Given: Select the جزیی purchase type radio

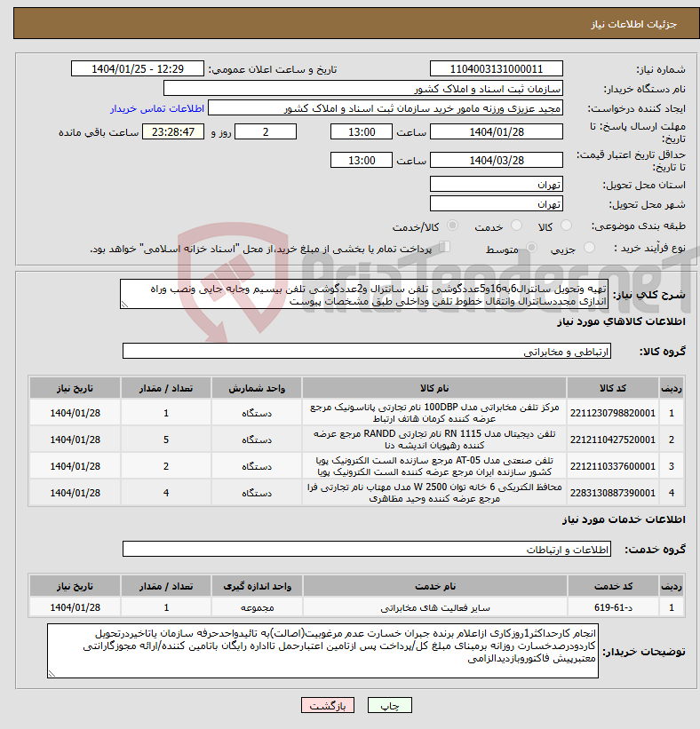Looking at the screenshot, I should [589, 248].
